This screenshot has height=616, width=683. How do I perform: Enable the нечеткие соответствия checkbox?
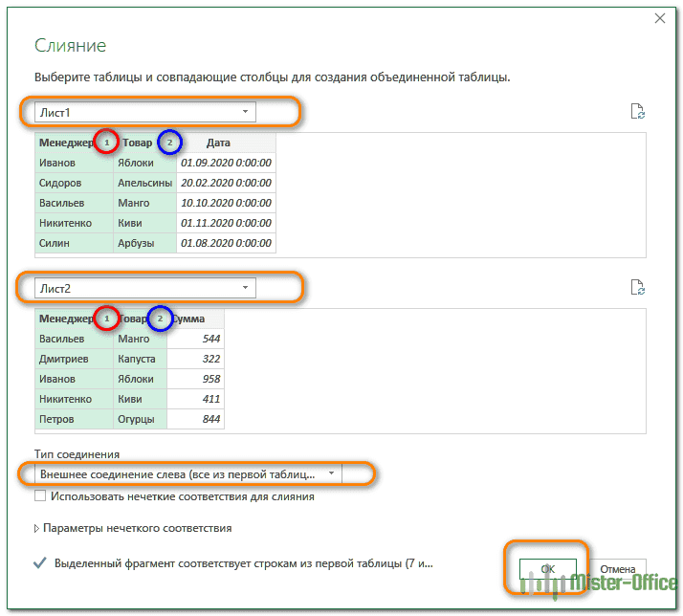pyautogui.click(x=40, y=496)
